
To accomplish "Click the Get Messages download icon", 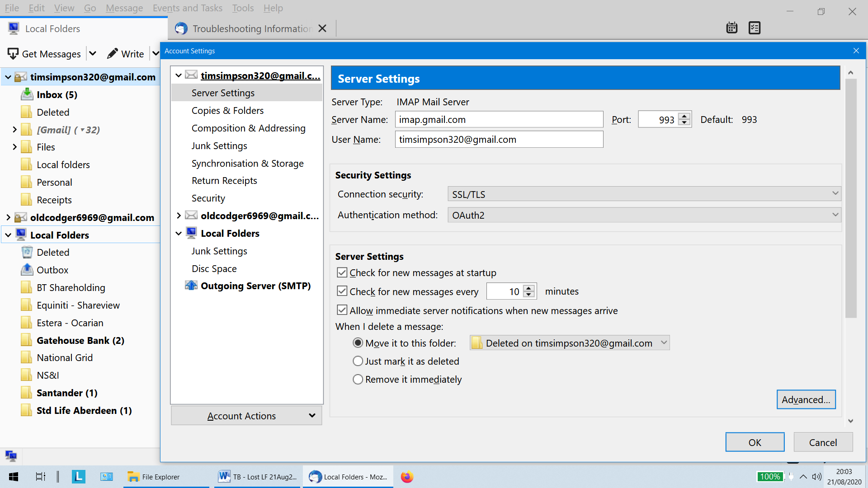I will click(x=13, y=54).
